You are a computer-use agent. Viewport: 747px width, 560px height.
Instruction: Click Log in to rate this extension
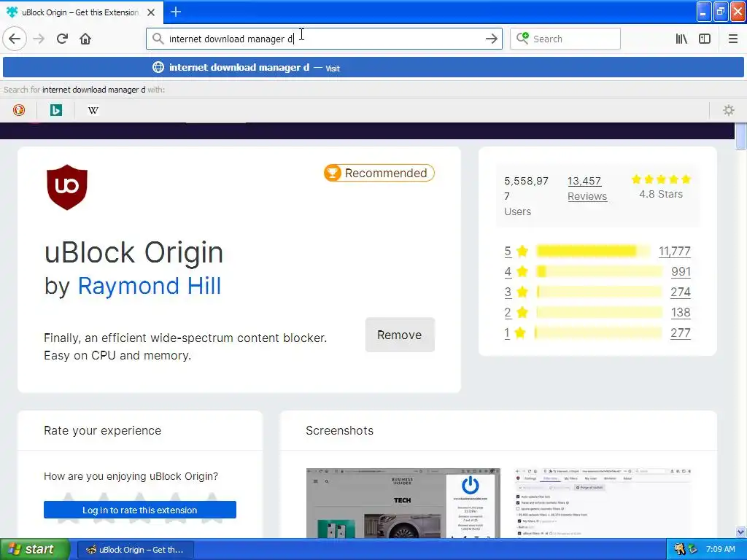click(x=139, y=510)
